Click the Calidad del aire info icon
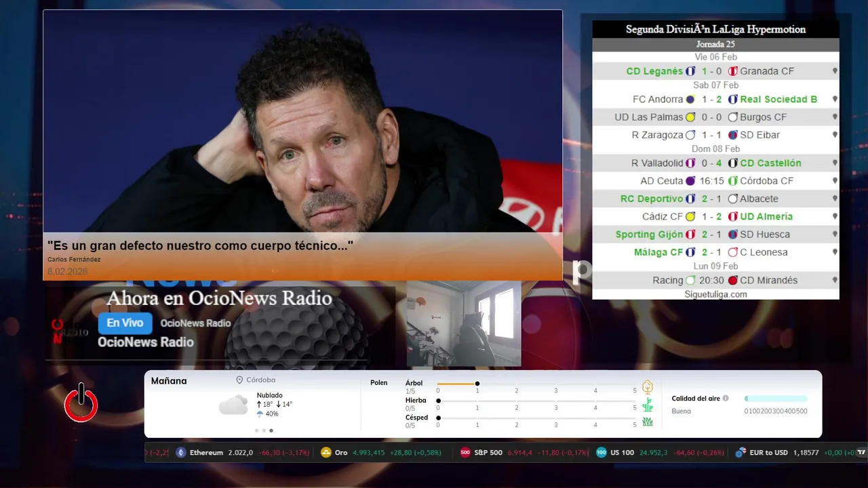The height and width of the screenshot is (488, 868). (726, 399)
